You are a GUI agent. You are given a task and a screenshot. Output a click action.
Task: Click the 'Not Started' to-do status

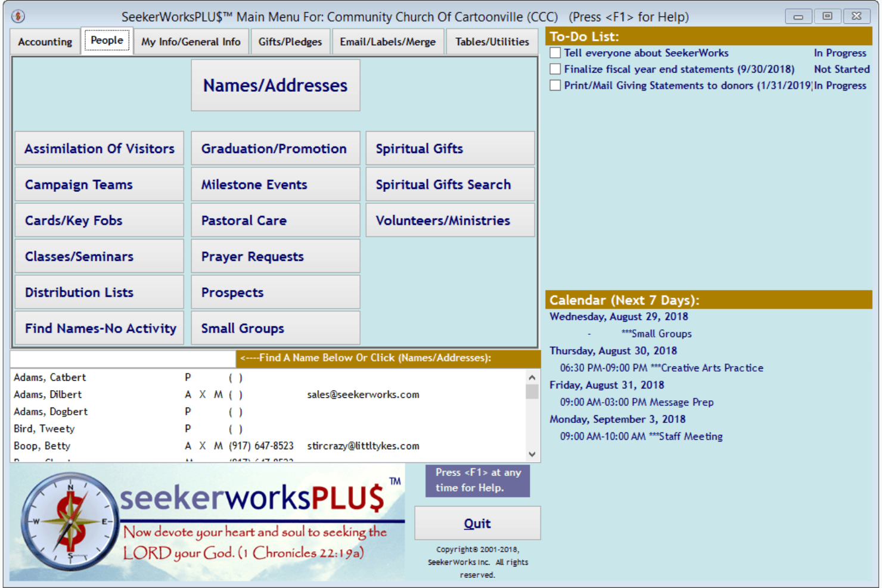(x=841, y=69)
